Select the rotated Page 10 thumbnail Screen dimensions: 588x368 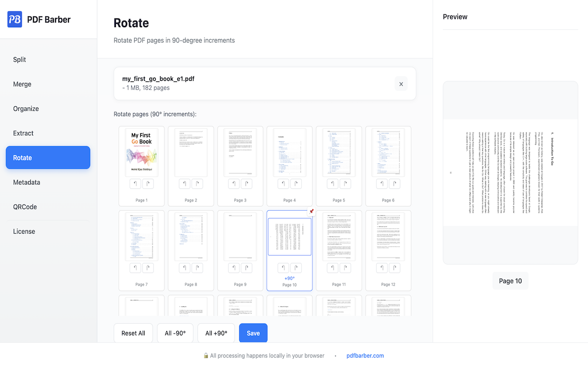click(x=289, y=236)
